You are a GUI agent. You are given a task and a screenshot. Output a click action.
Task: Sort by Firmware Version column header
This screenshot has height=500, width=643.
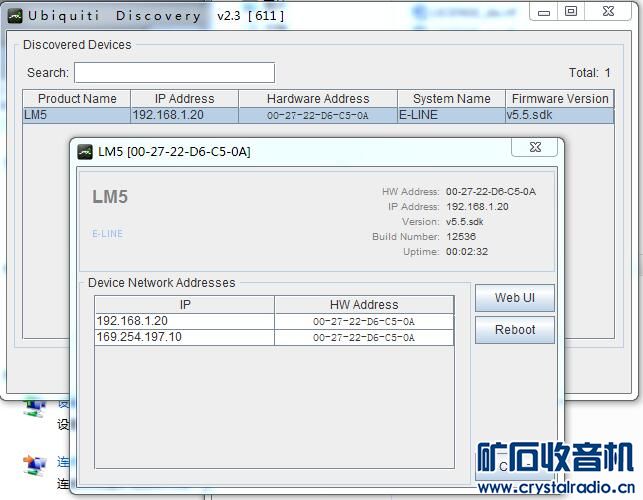560,98
